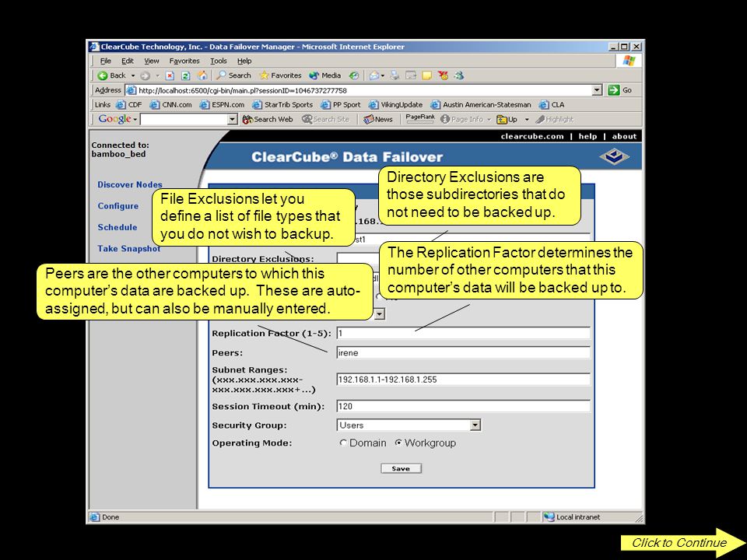Click the Session Timeout input field
The width and height of the screenshot is (747, 560).
(x=464, y=406)
